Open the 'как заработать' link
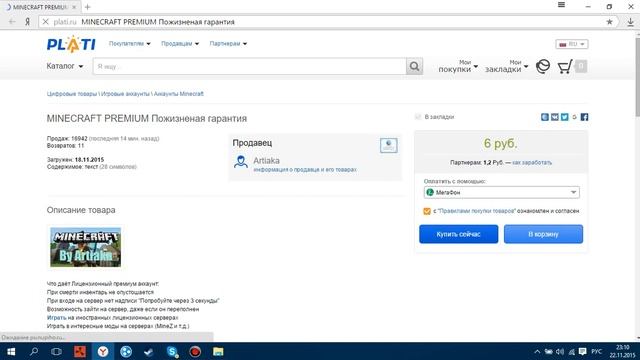The height and width of the screenshot is (360, 640). 532,162
